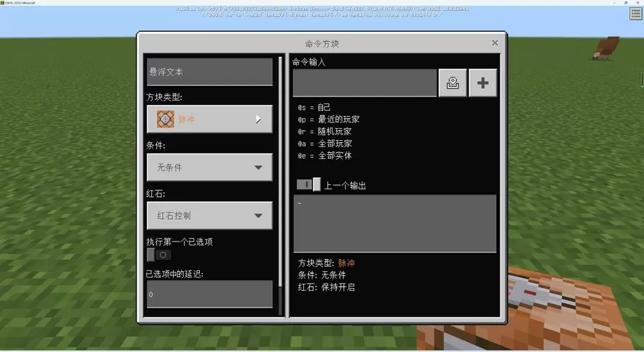This screenshot has height=352, width=644.
Task: Click the target selector icon button
Action: [x=453, y=83]
